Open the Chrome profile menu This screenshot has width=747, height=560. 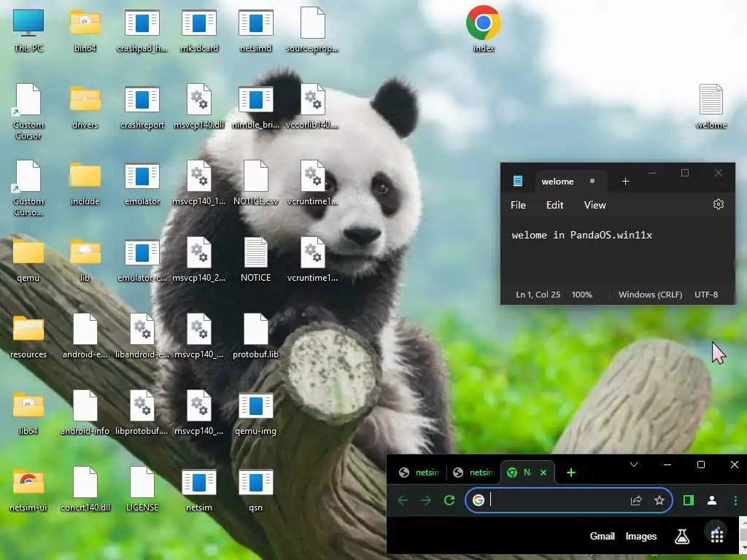(x=712, y=500)
